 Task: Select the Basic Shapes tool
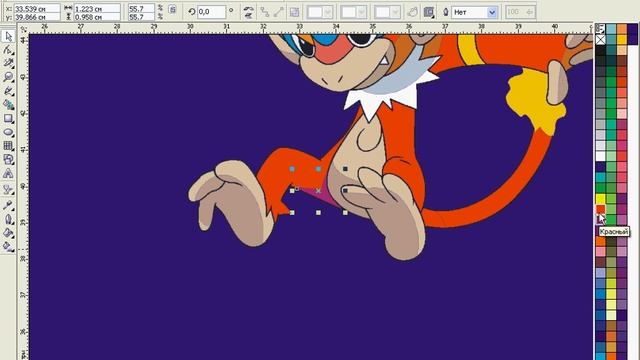click(8, 160)
